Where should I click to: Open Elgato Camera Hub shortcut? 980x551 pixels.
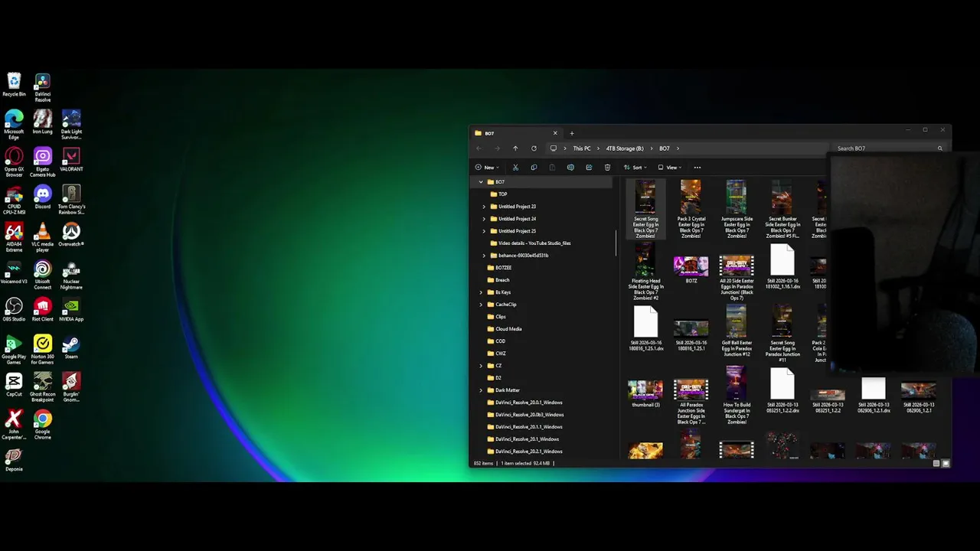coord(43,163)
